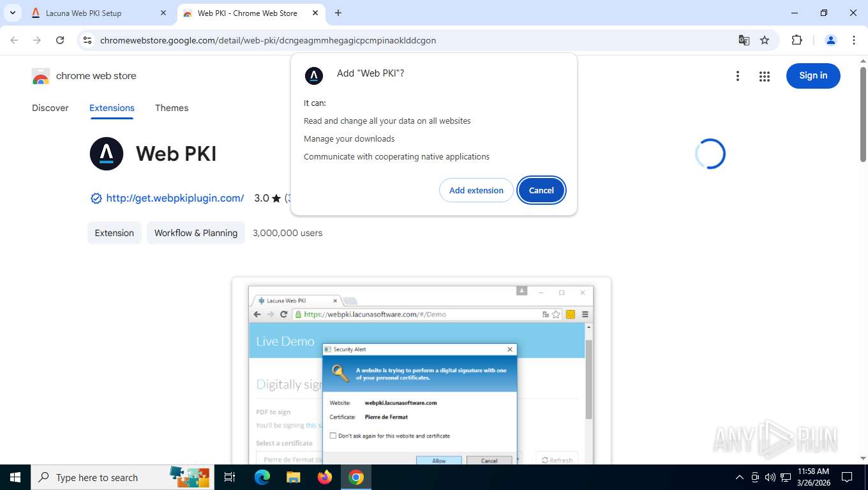Click 'Read and change all your data' text

tap(387, 121)
